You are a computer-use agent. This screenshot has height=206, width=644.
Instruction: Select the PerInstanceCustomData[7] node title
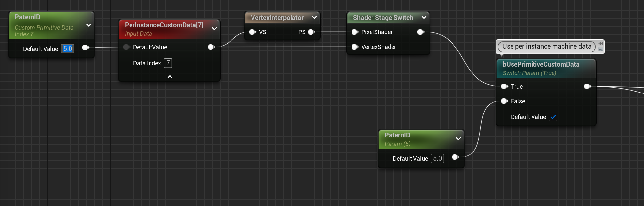click(164, 25)
